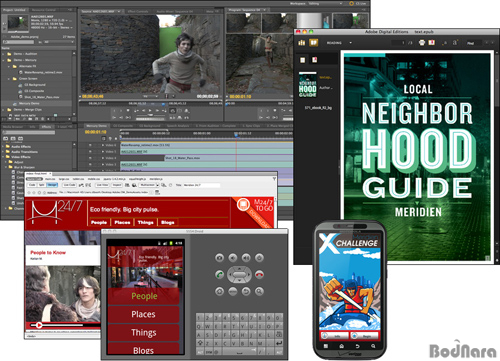Click the red end call button in the emulator
Viewport: 500px width, 361px height.
click(259, 275)
